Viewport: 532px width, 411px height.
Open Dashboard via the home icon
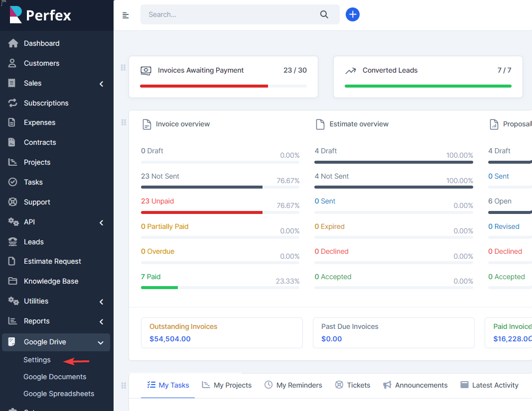coord(13,43)
